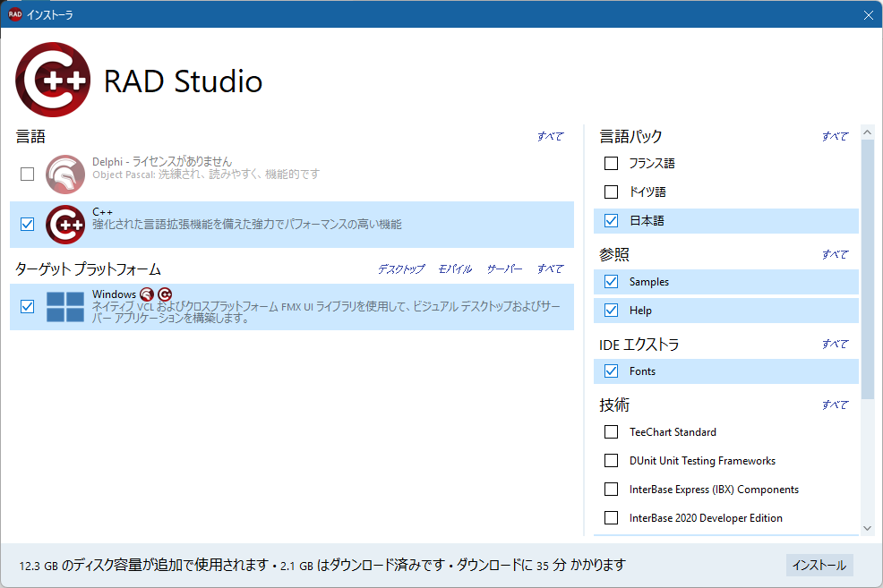Select all 言語パック via すべて link

point(836,136)
